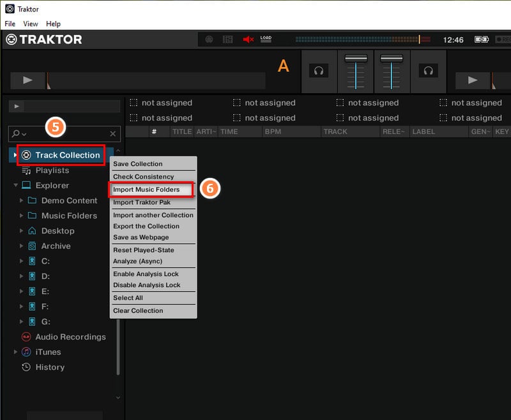511x420 pixels.
Task: Open the Help menu
Action: [x=53, y=24]
